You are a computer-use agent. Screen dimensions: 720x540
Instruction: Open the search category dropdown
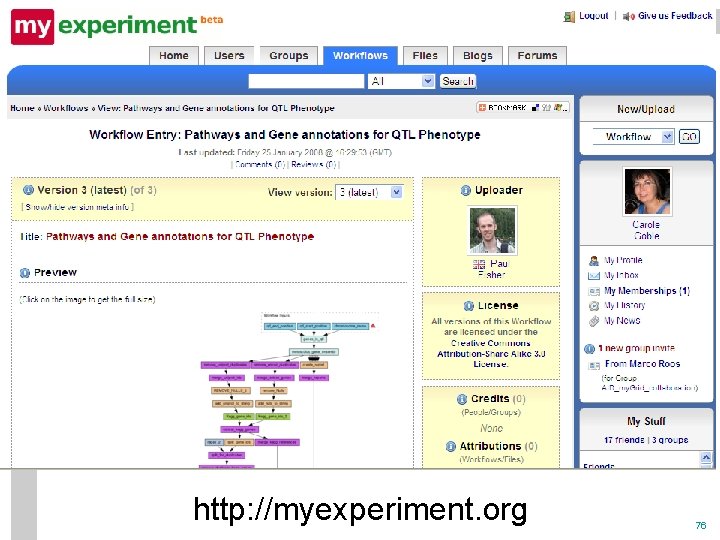tap(401, 81)
